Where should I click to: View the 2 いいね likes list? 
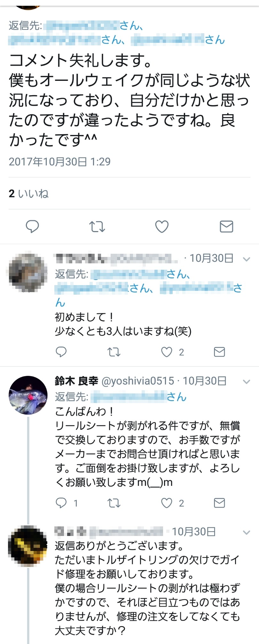tap(29, 193)
